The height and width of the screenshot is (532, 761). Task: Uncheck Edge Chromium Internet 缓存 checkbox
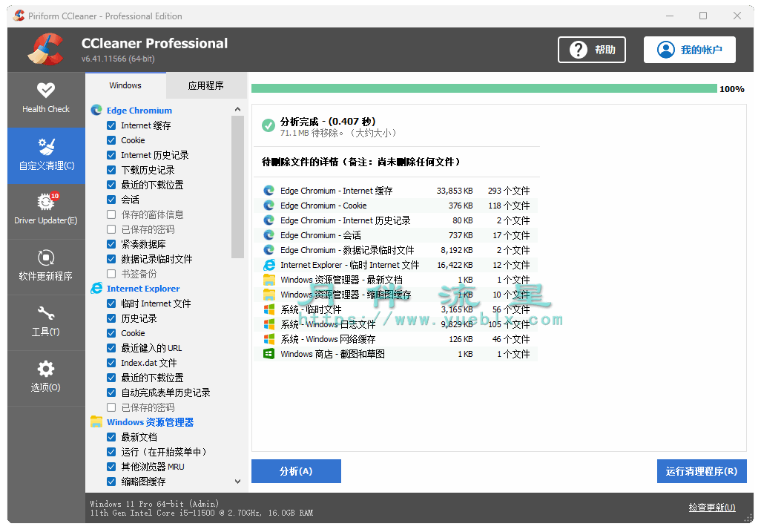(x=111, y=125)
